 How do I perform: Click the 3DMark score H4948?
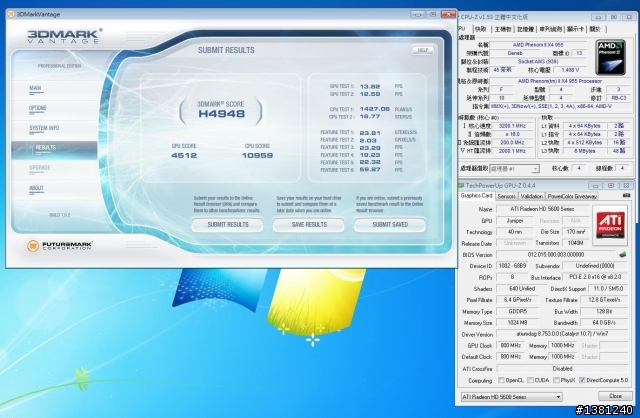coord(222,114)
